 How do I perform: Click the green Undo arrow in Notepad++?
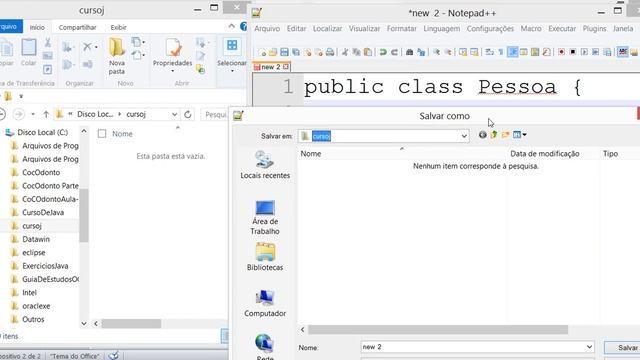(x=383, y=52)
